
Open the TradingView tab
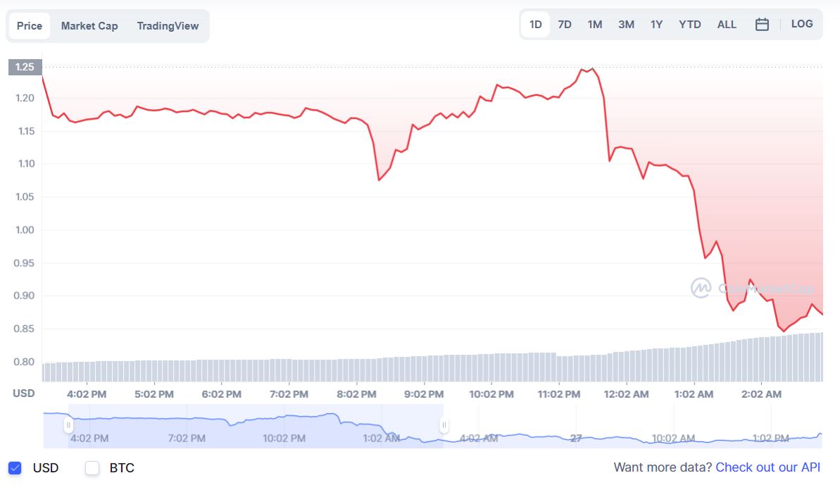point(168,26)
